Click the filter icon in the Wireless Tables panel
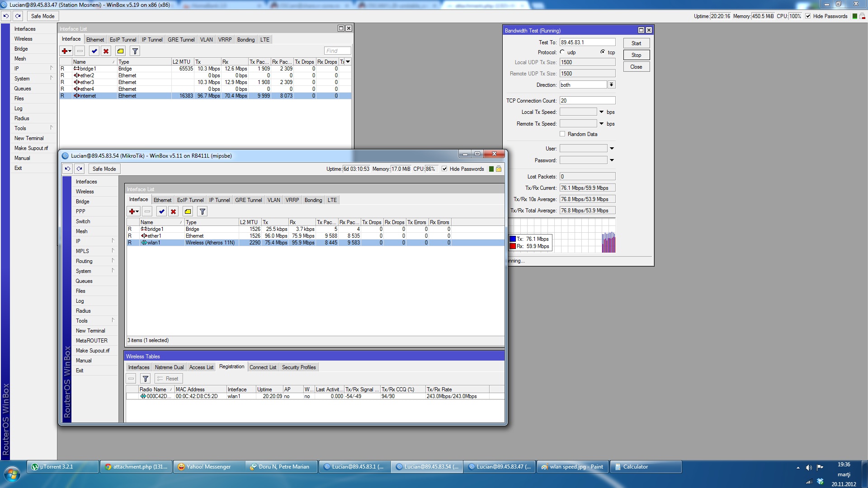The image size is (868, 488). point(146,379)
